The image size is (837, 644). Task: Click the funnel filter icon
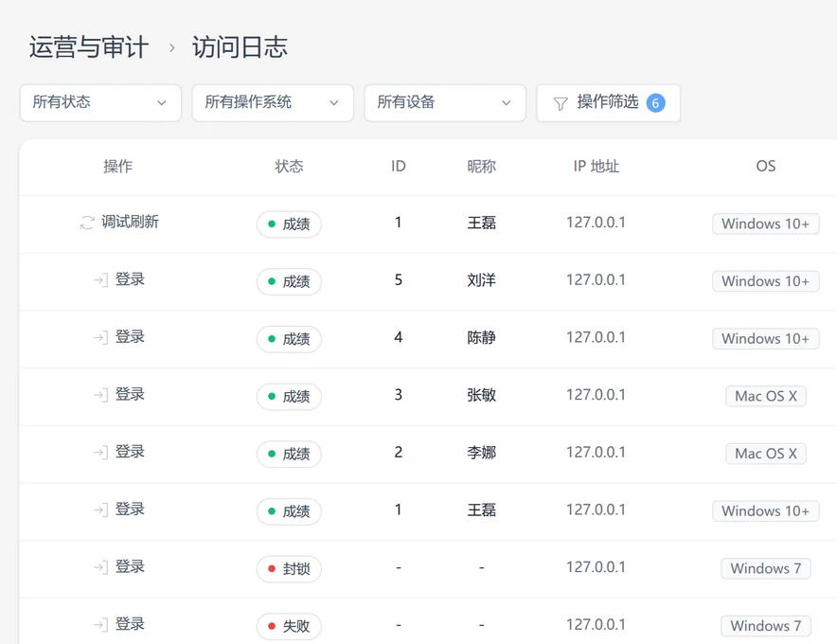560,103
